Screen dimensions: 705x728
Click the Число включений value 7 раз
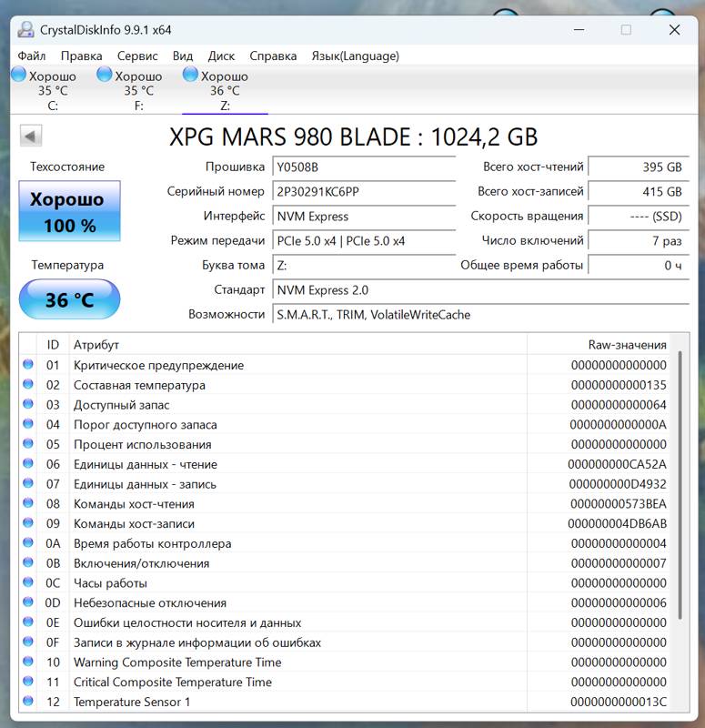tap(639, 241)
